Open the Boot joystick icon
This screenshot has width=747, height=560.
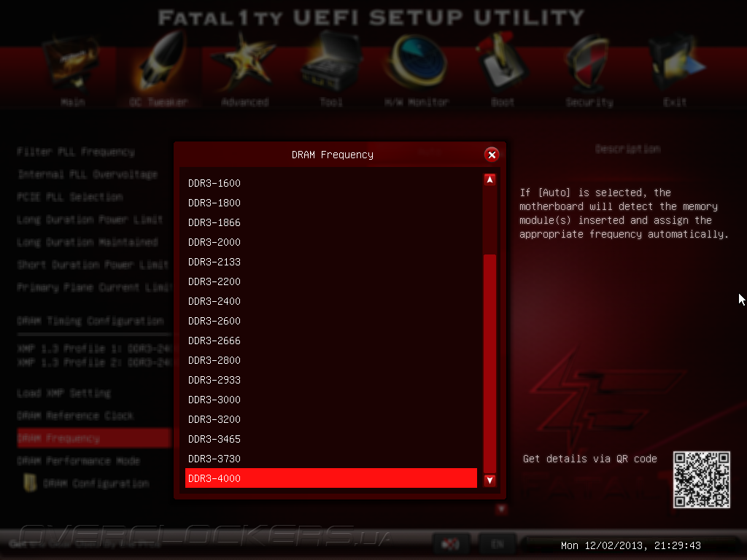click(x=502, y=62)
